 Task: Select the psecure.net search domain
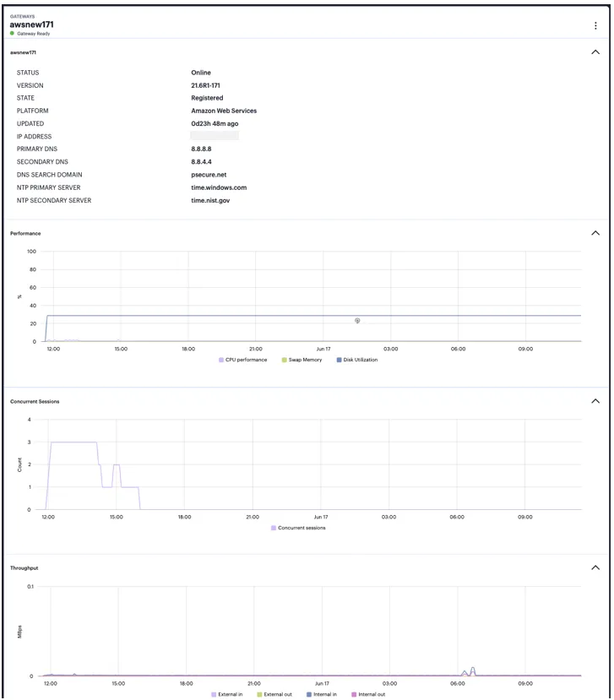pos(209,175)
